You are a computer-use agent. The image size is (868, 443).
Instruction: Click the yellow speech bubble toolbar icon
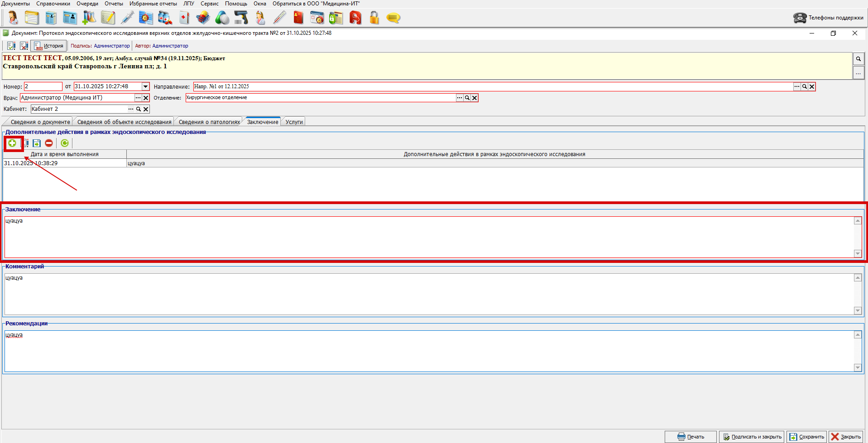click(x=393, y=18)
